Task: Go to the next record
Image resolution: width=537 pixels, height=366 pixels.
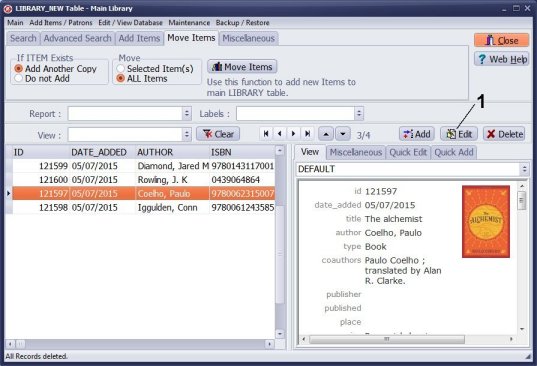Action: pyautogui.click(x=294, y=134)
